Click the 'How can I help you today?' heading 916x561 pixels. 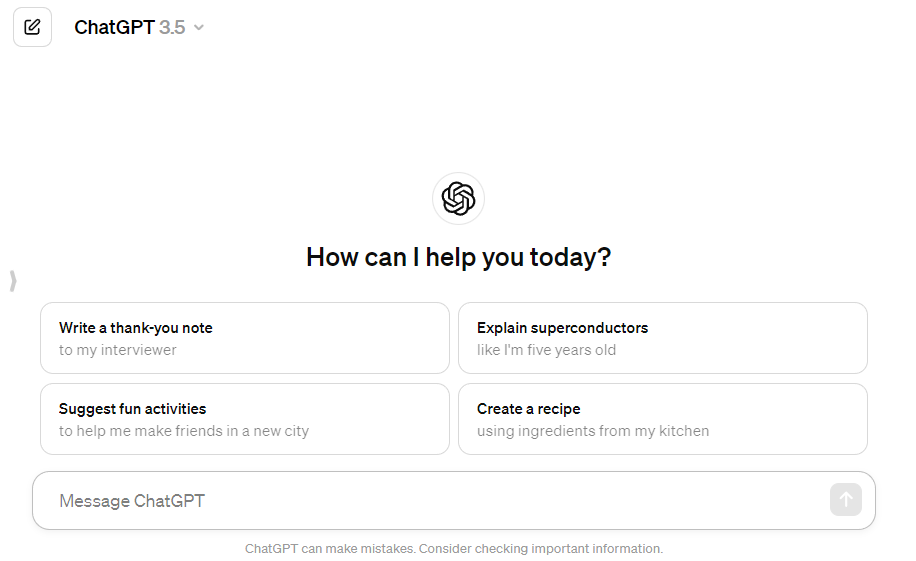click(x=459, y=258)
